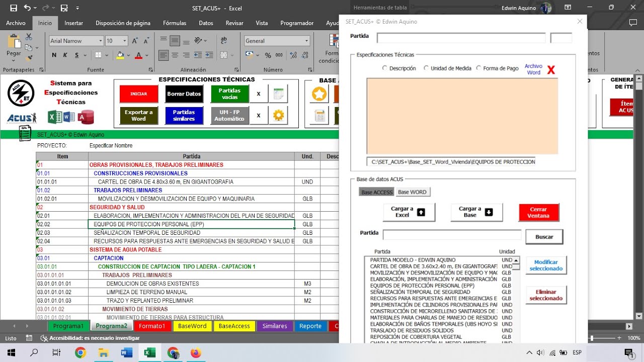The height and width of the screenshot is (362, 644).
Task: Click the red INICIAR button
Action: 139,94
